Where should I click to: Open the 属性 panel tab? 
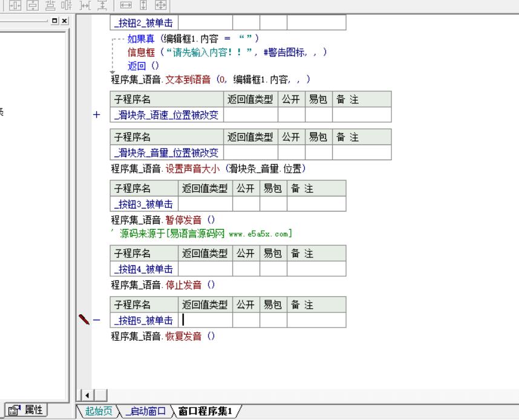coord(26,410)
